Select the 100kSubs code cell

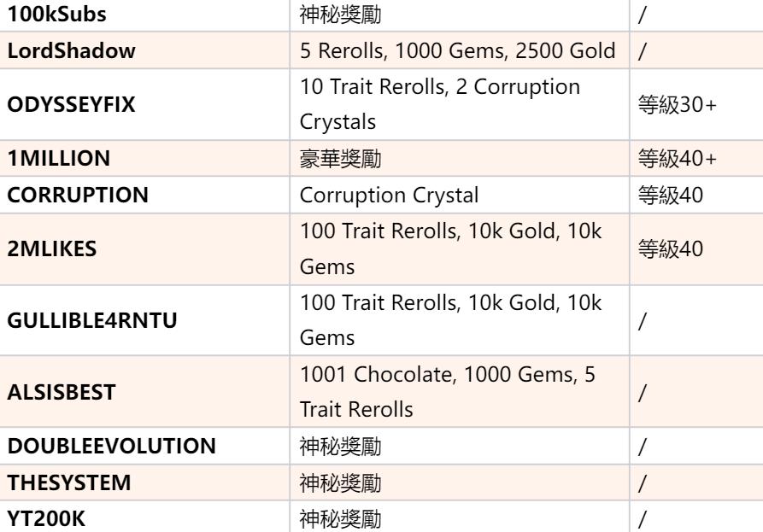click(x=144, y=15)
